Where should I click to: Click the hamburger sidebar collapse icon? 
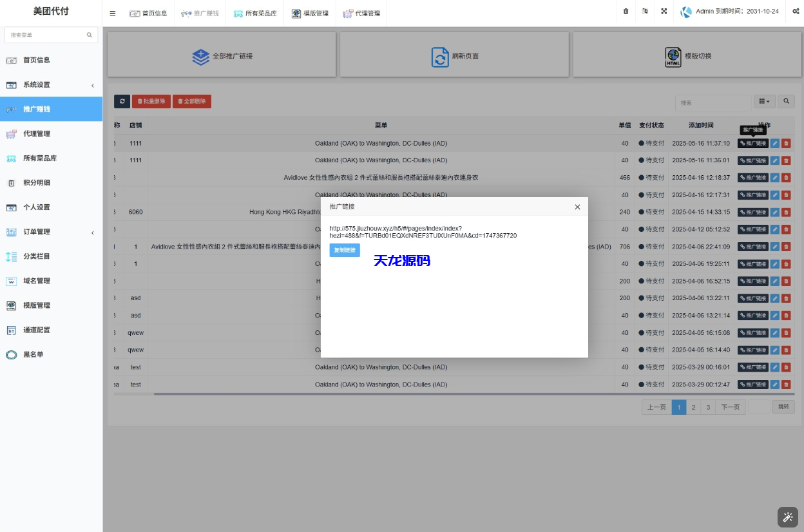(x=112, y=12)
